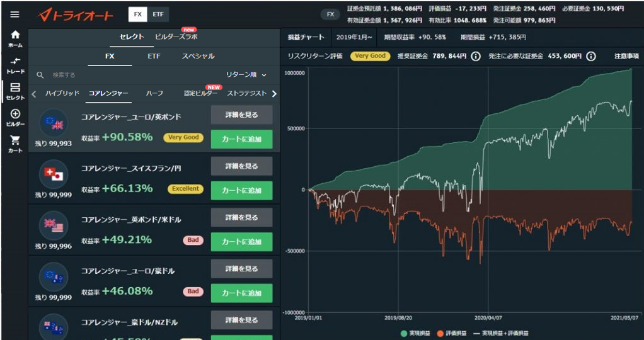Viewport: 644px width, 340px height.
Task: Open the hamburger menu
Action: (x=14, y=14)
